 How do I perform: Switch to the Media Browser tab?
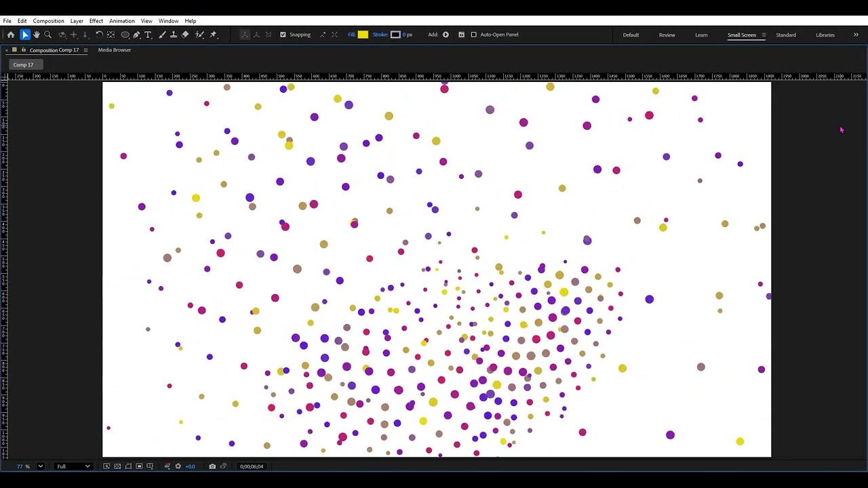tap(115, 50)
